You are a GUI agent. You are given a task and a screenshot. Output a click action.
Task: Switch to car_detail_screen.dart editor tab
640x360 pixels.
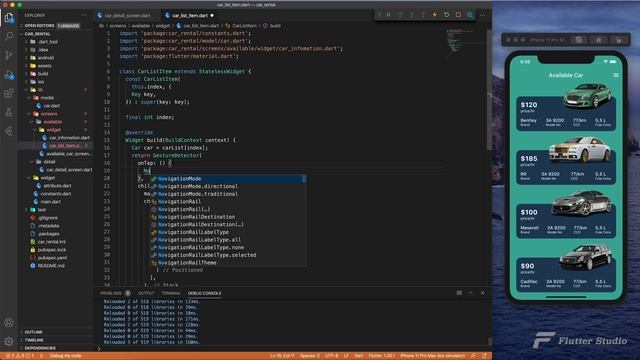click(127, 16)
